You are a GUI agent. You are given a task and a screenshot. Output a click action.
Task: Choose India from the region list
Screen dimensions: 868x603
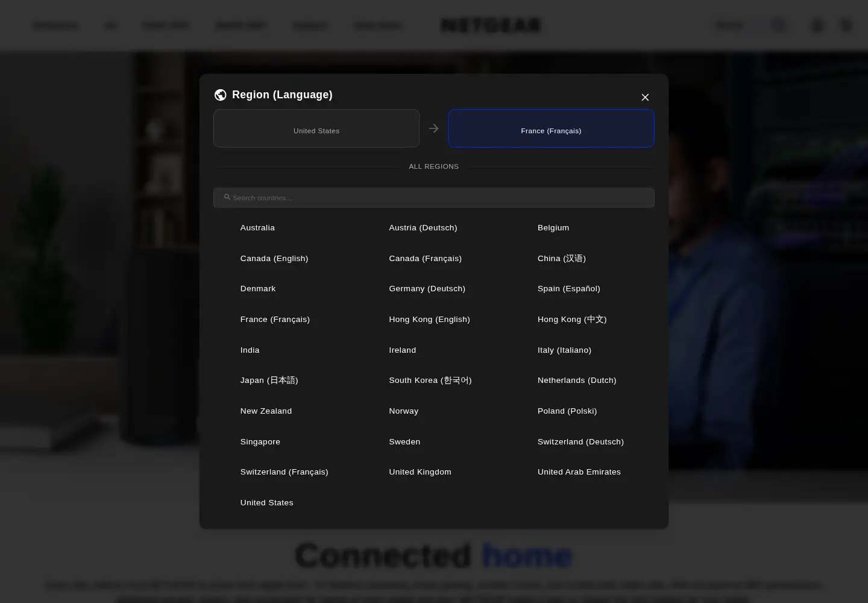point(250,350)
